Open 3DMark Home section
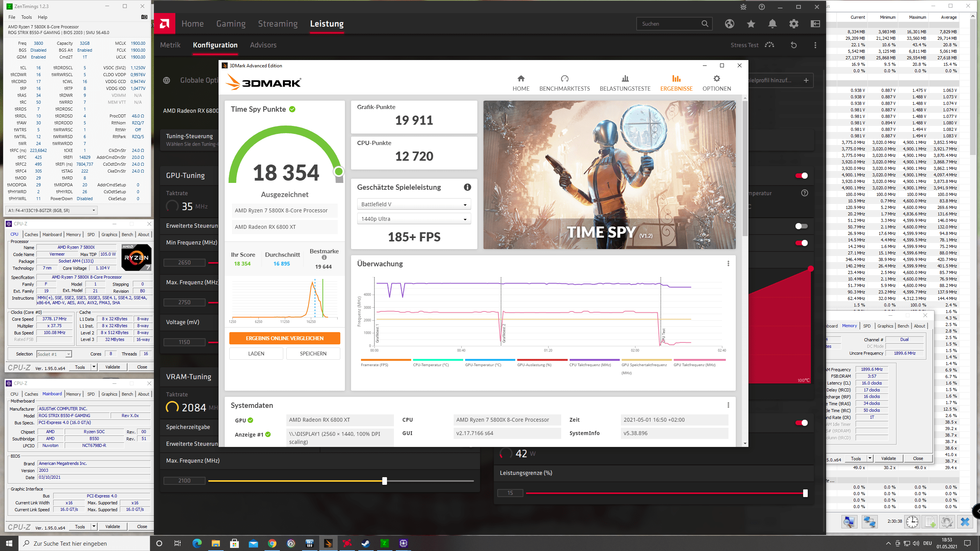Screen dimensions: 980x551 [x=521, y=83]
